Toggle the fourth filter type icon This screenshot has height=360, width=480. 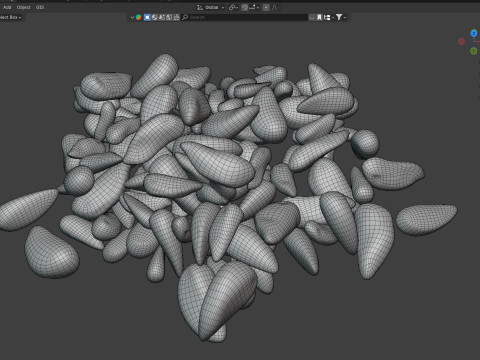169,17
